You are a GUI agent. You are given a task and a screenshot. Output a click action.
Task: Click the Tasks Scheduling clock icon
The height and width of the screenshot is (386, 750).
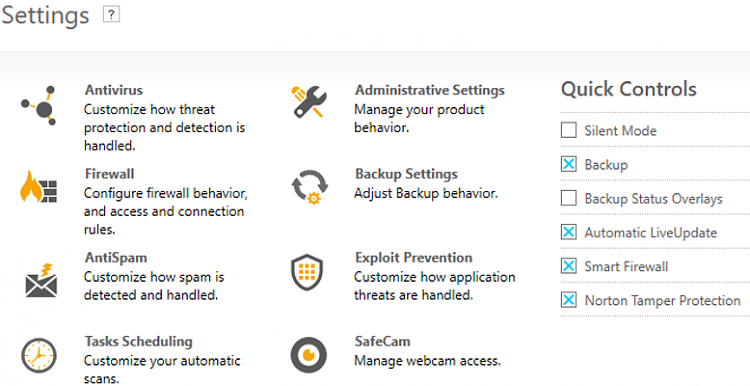point(39,356)
